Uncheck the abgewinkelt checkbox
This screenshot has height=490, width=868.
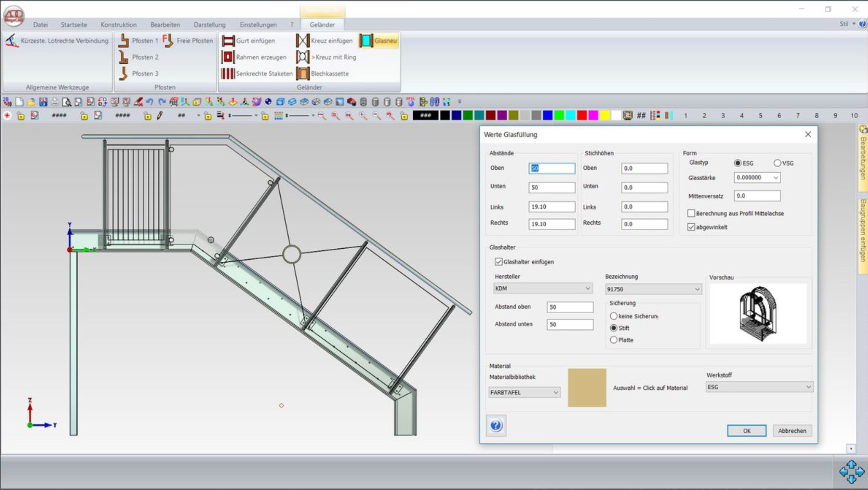(x=691, y=227)
